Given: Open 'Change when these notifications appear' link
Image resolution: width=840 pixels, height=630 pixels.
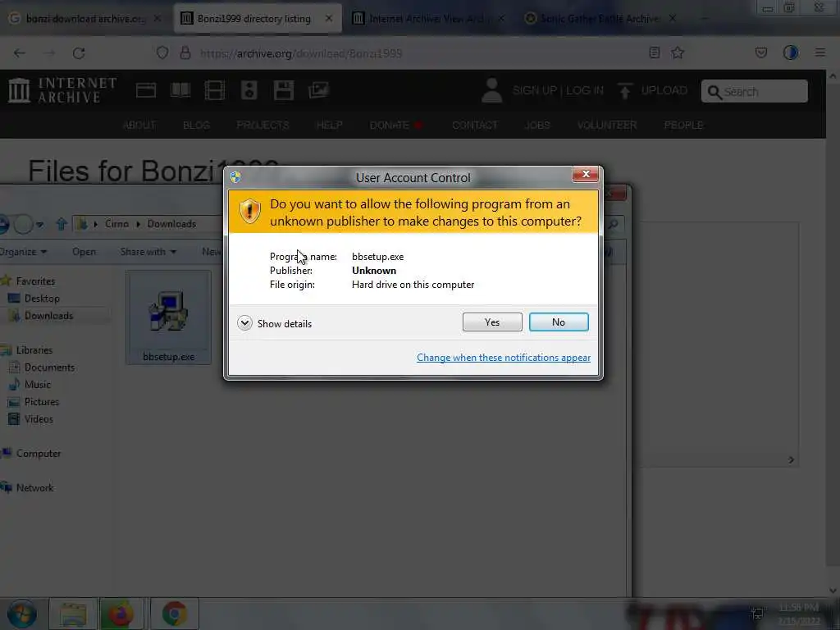Looking at the screenshot, I should tap(503, 358).
